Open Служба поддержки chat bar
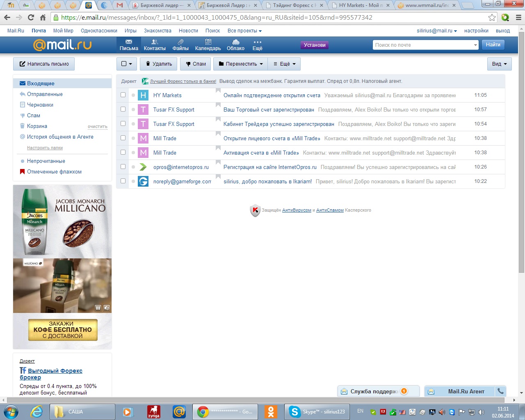The width and height of the screenshot is (525, 420). (378, 391)
